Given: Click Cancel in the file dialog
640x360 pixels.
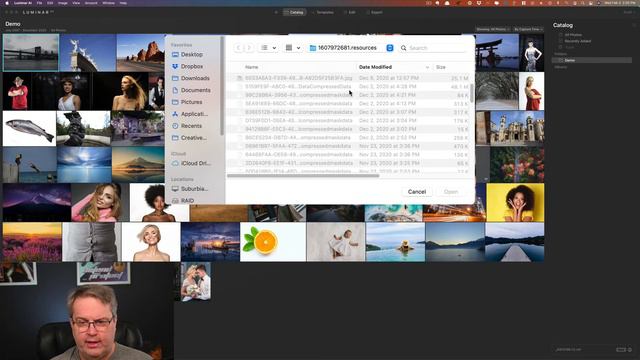Looking at the screenshot, I should pyautogui.click(x=417, y=192).
